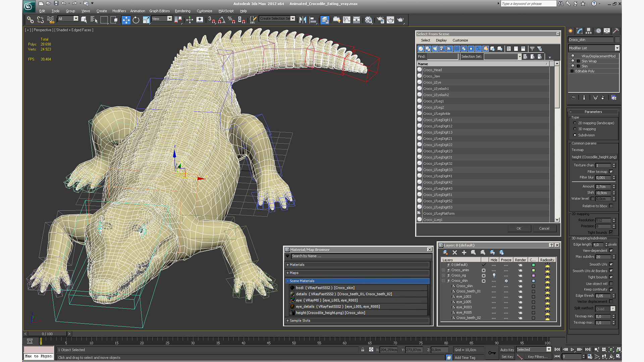Select the Subdivision type radio button
This screenshot has width=644, height=362.
(575, 135)
